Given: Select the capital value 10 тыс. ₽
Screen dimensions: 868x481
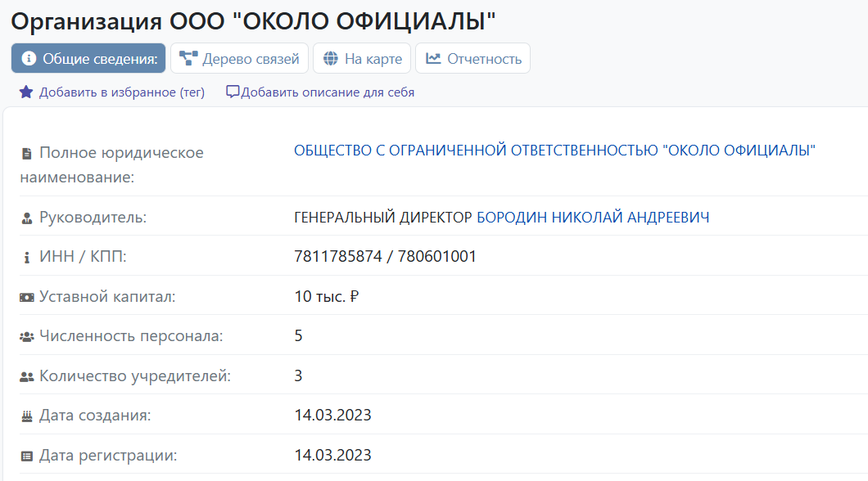Looking at the screenshot, I should click(x=327, y=296).
